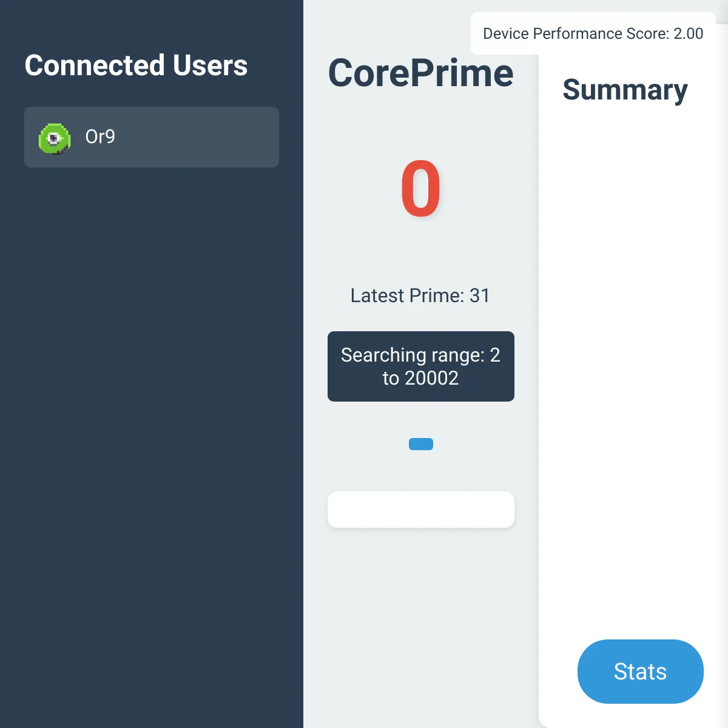The width and height of the screenshot is (728, 728).
Task: Click the large red 0 counter
Action: [420, 189]
